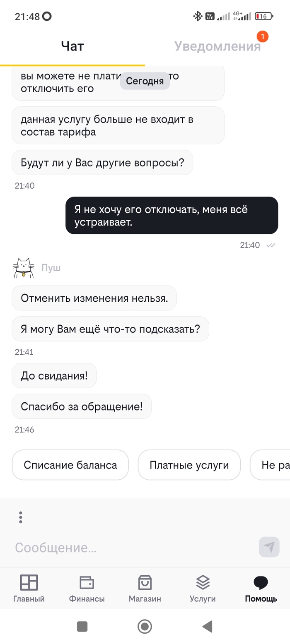Open Android recent apps square button
The image size is (290, 644).
point(82,627)
